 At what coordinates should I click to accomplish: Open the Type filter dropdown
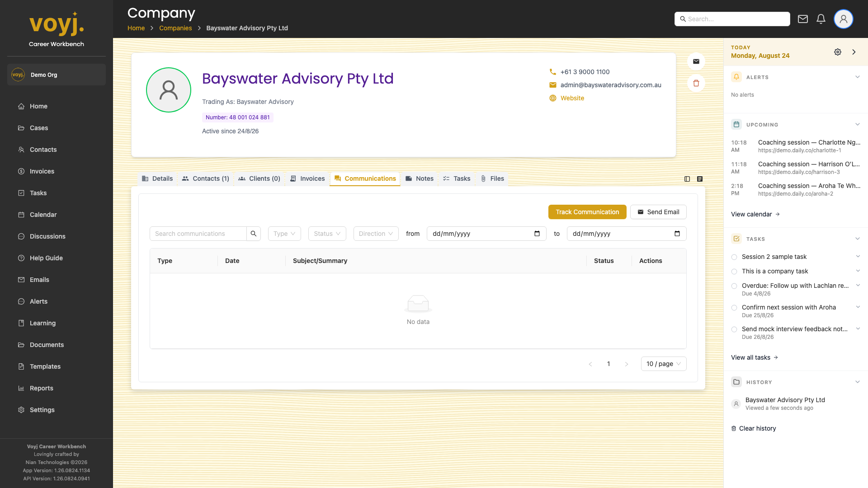(284, 234)
